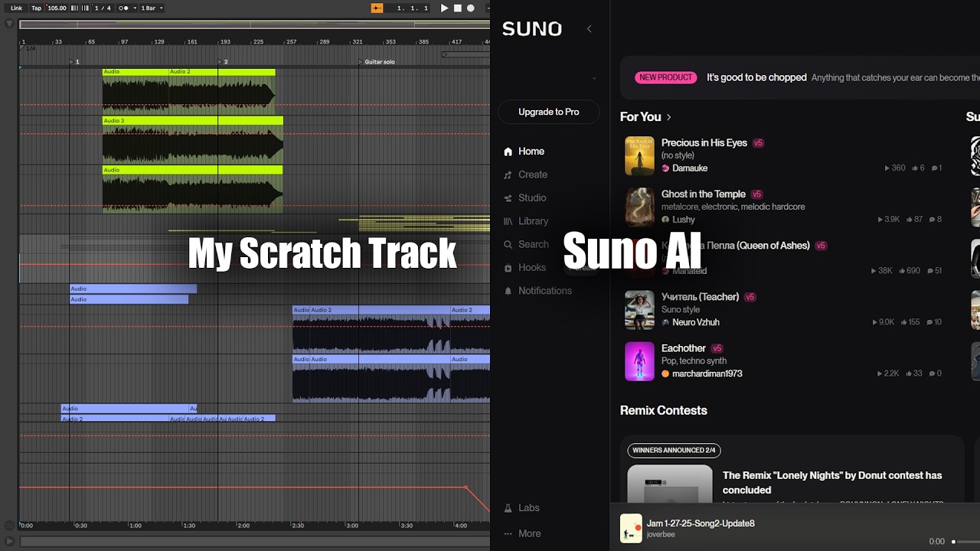Screen dimensions: 980x551
Task: Open Studio in Suno sidebar
Action: click(524, 197)
